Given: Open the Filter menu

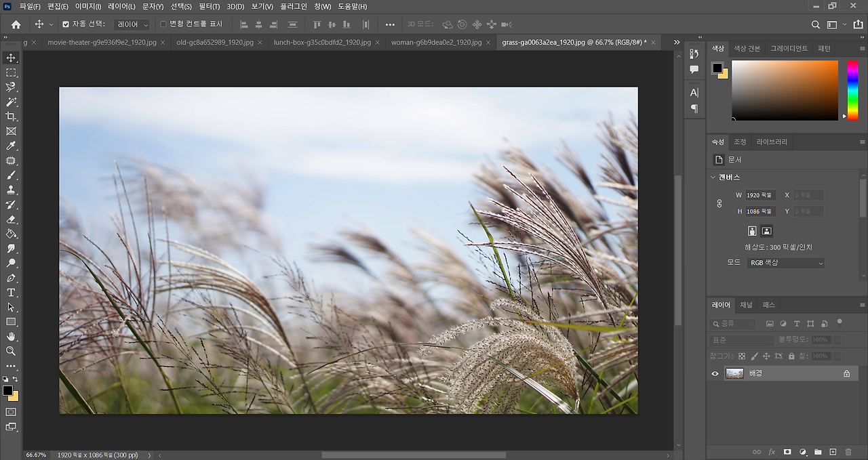Looking at the screenshot, I should 209,7.
